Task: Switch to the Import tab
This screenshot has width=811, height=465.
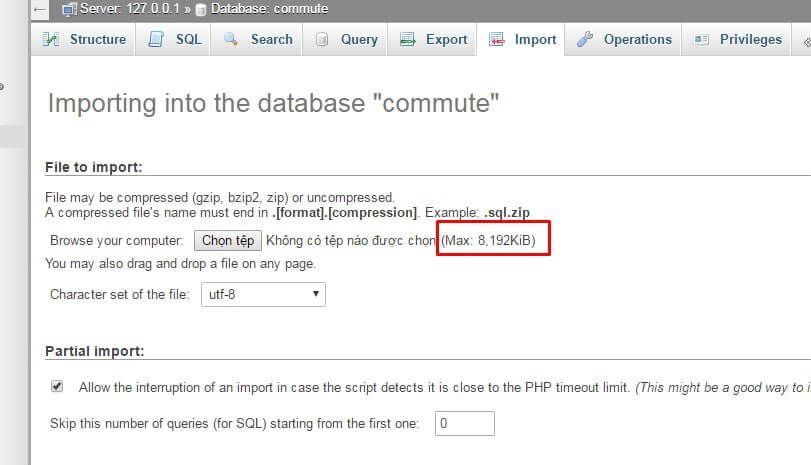Action: [x=521, y=39]
